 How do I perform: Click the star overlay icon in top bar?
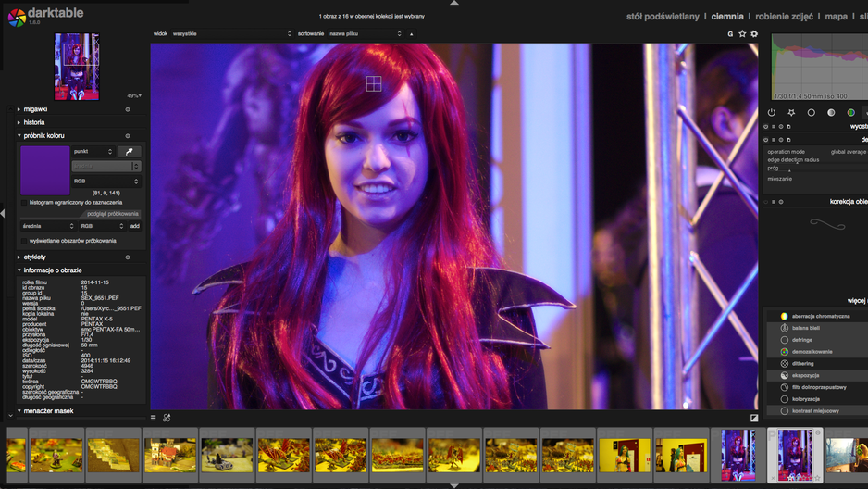coord(742,34)
